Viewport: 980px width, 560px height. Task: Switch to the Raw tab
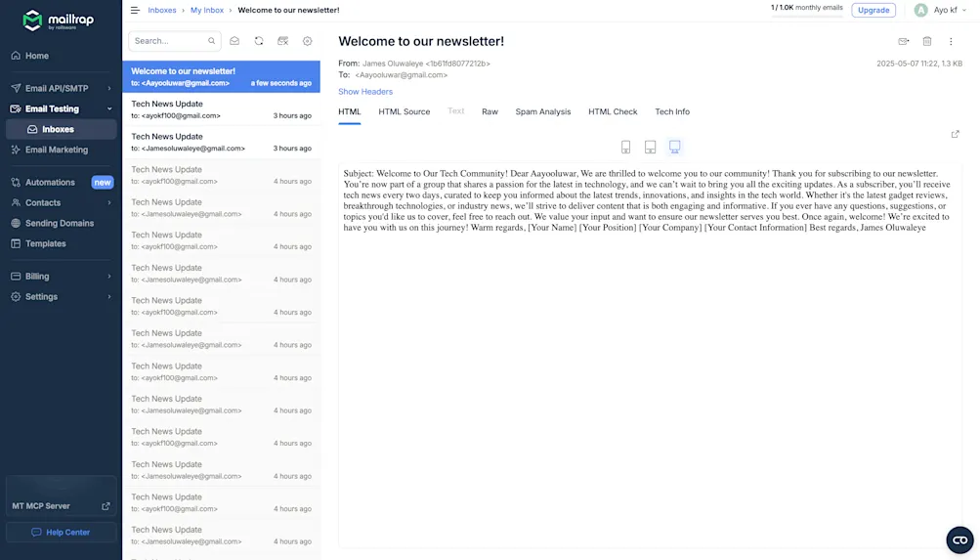(x=490, y=111)
